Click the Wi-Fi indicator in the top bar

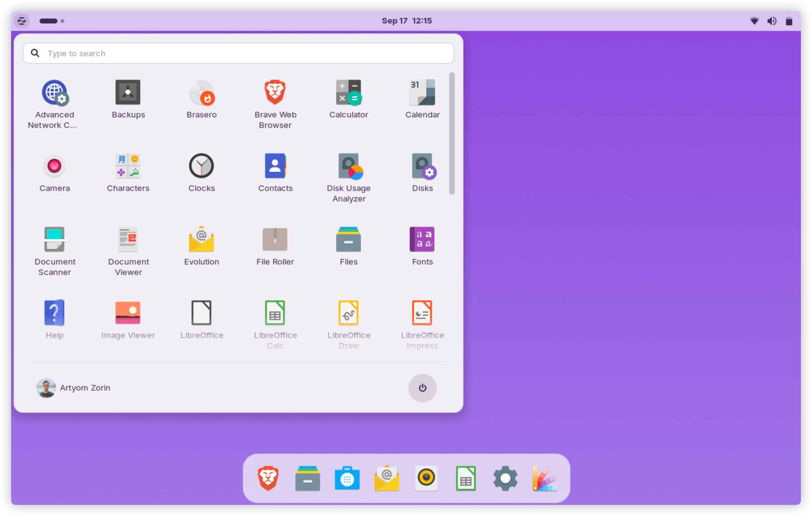tap(754, 21)
